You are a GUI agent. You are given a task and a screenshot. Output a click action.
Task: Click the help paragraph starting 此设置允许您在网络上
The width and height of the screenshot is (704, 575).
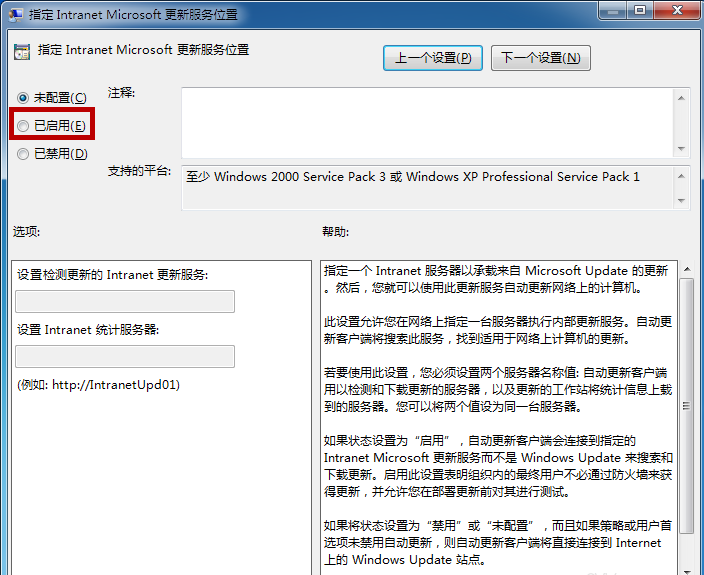coord(498,330)
